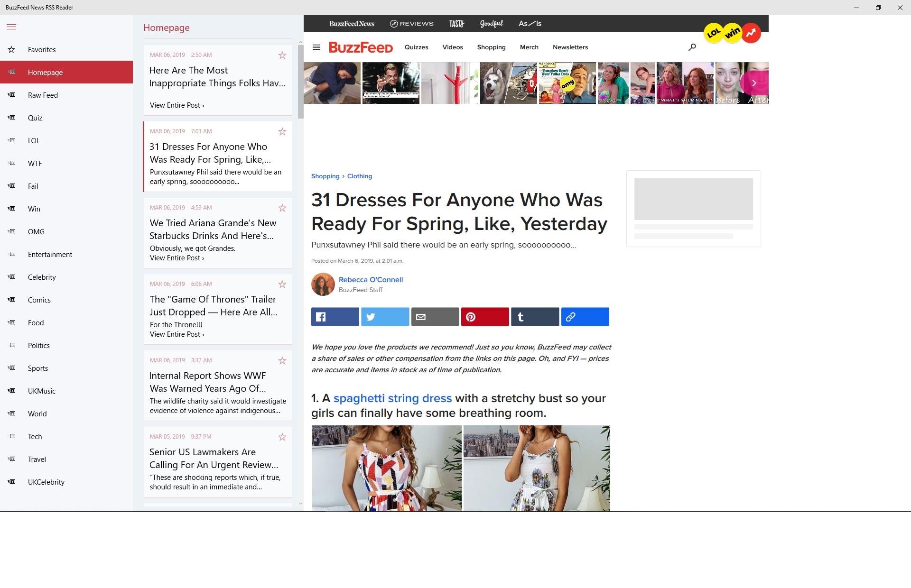Favorite the Ariana Grande Starbucks post
This screenshot has width=911, height=588.
click(x=282, y=208)
